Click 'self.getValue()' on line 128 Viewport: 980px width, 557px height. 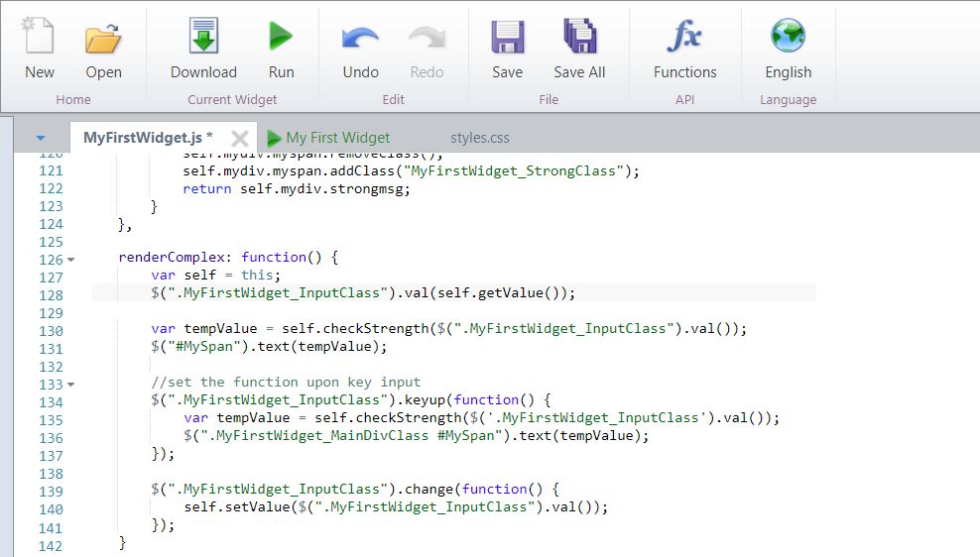[x=497, y=292]
